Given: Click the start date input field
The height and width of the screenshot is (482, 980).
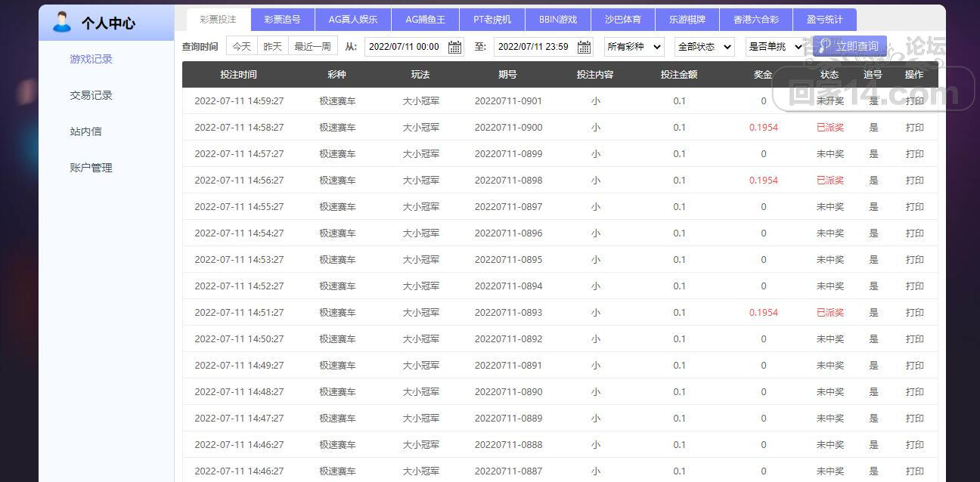Looking at the screenshot, I should click(405, 47).
